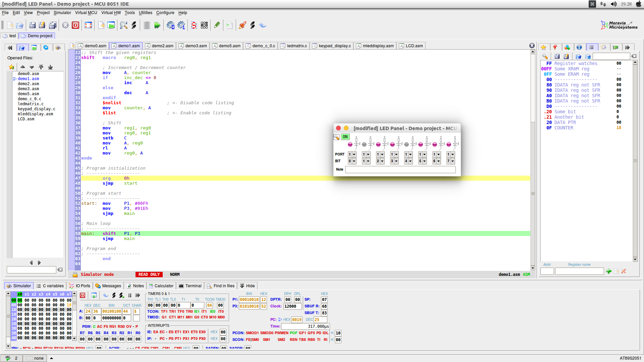Open the seven-segment LED display icon
The width and height of the screenshot is (644, 362).
[x=194, y=25]
